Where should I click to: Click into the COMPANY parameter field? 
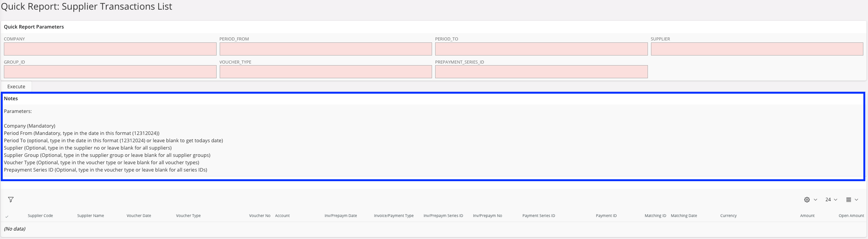coord(110,49)
